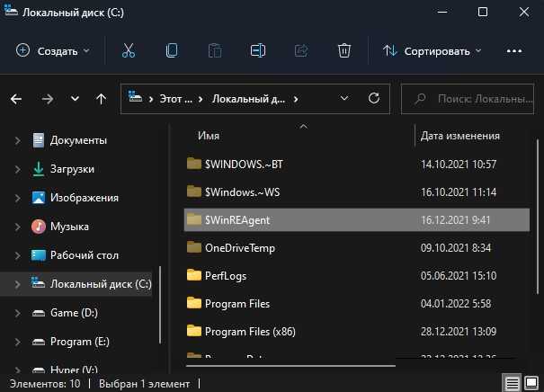Viewport: 544px width, 392px height.
Task: Click the Copy icon in toolbar
Action: point(172,50)
